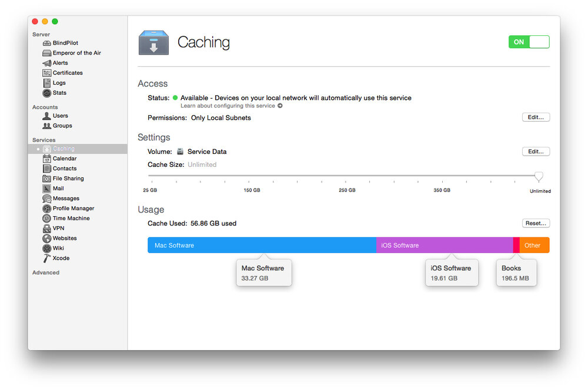Click the pink Books usage segment

(516, 245)
